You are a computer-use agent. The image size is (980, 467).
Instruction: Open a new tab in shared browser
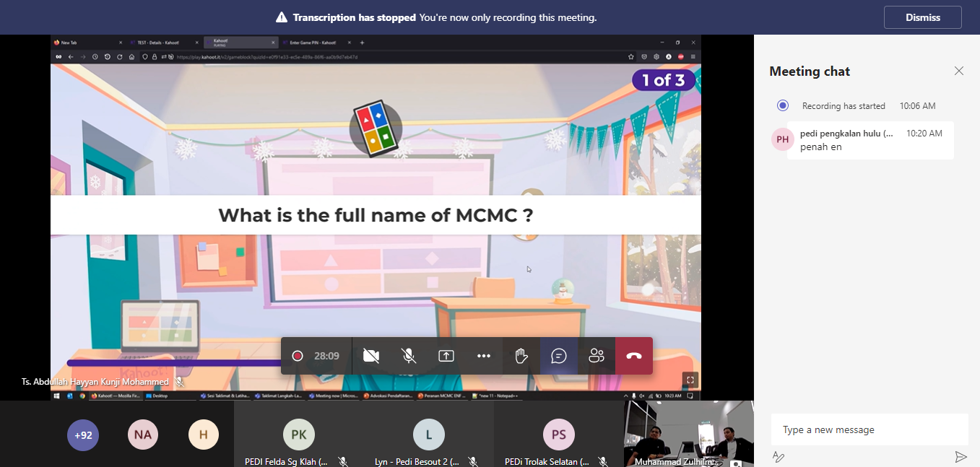[x=362, y=43]
